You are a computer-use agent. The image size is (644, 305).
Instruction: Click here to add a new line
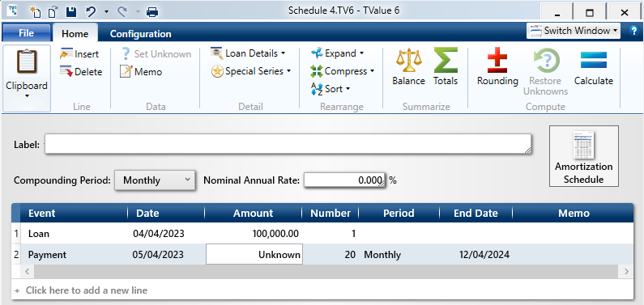(86, 290)
